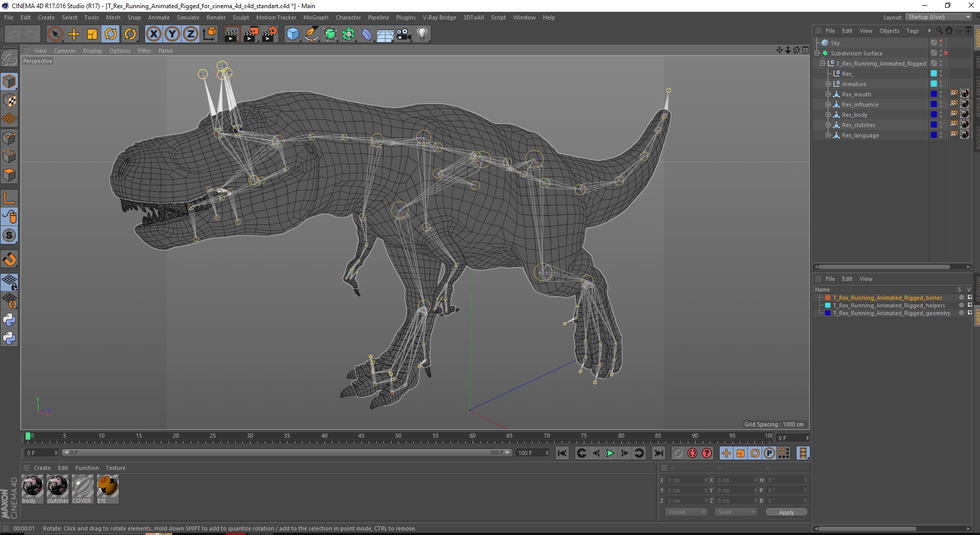Click the Camera object icon

click(x=404, y=34)
